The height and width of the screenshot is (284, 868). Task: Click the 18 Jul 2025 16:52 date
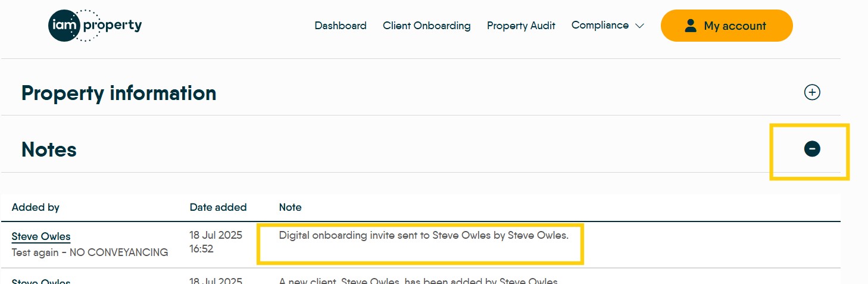coord(216,242)
